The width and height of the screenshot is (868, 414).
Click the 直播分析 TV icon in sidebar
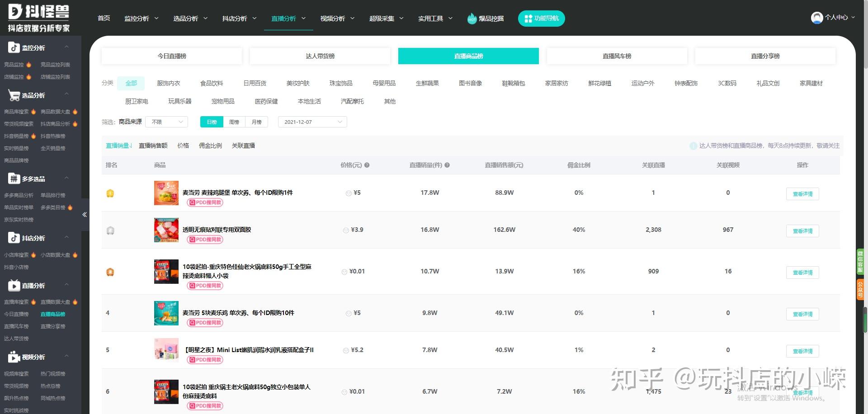pos(14,285)
